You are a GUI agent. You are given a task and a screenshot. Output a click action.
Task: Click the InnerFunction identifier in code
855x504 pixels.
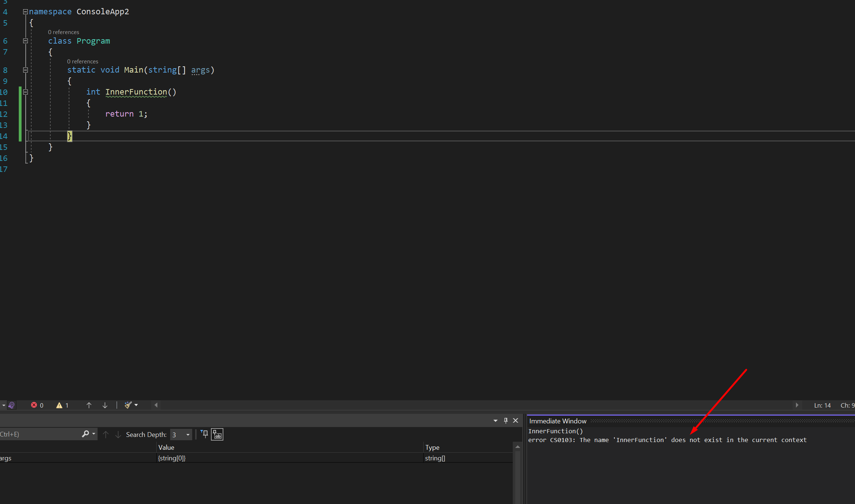pyautogui.click(x=136, y=92)
